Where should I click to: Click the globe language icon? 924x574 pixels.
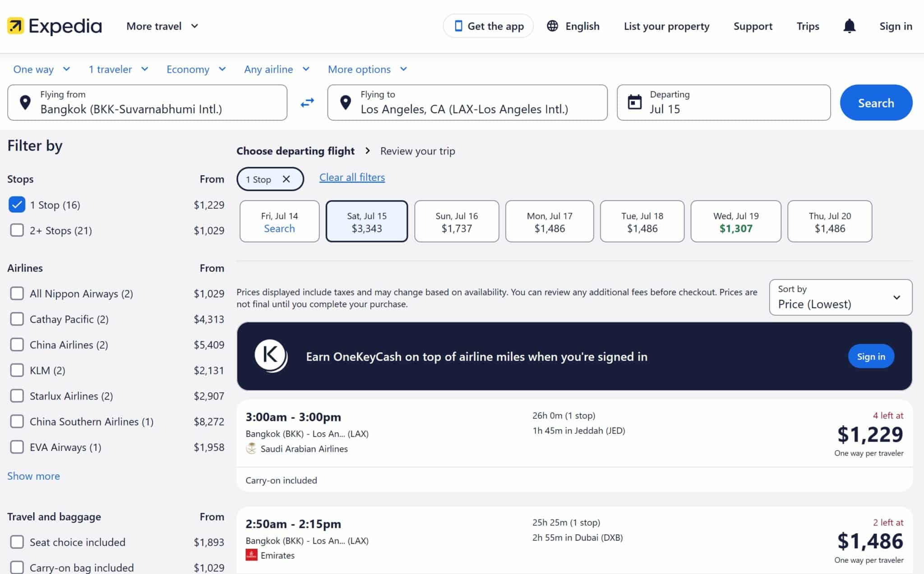552,26
